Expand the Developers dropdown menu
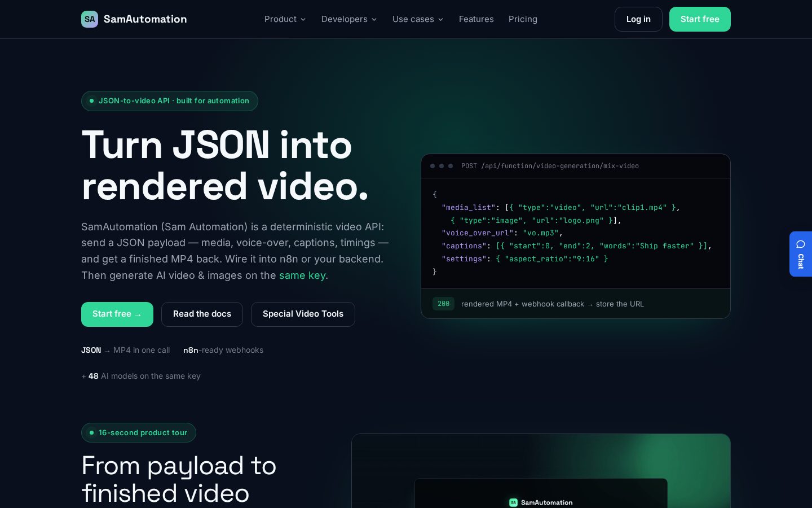Image resolution: width=812 pixels, height=508 pixels. (349, 19)
